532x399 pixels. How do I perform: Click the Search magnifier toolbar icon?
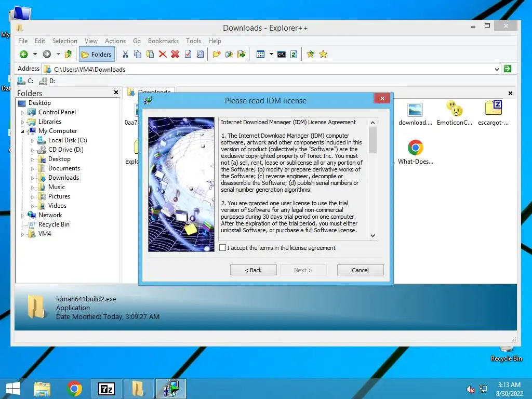point(200,54)
